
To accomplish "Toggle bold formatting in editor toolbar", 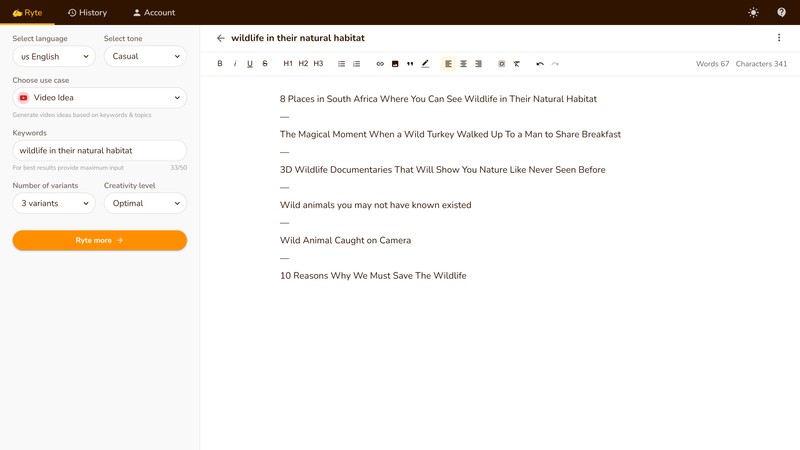I will click(220, 64).
